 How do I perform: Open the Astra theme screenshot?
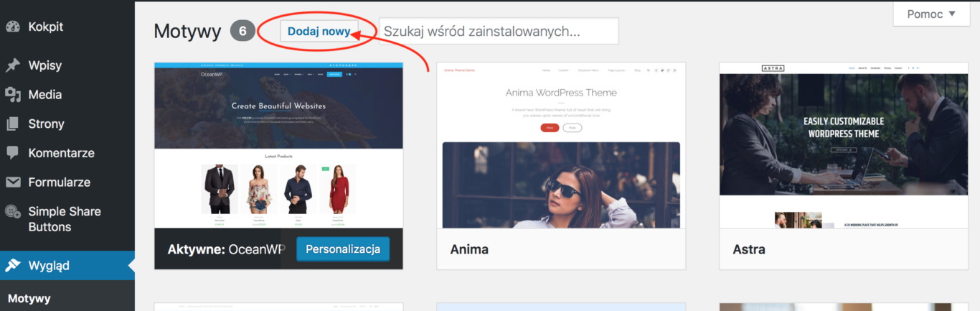coord(844,146)
